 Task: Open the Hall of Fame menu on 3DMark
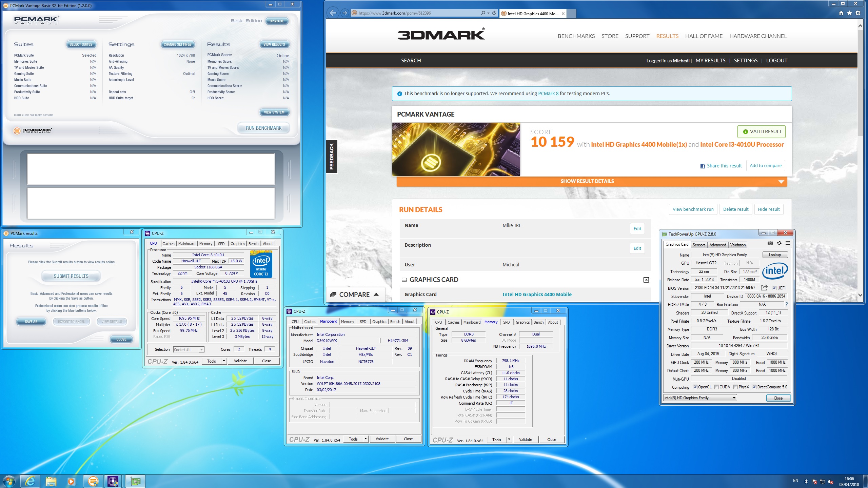point(704,36)
